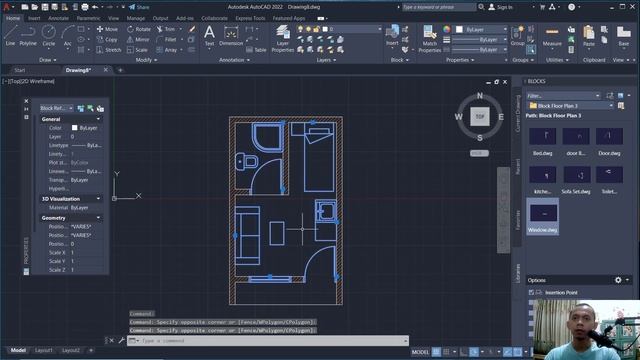Click the Move command

pos(107,29)
